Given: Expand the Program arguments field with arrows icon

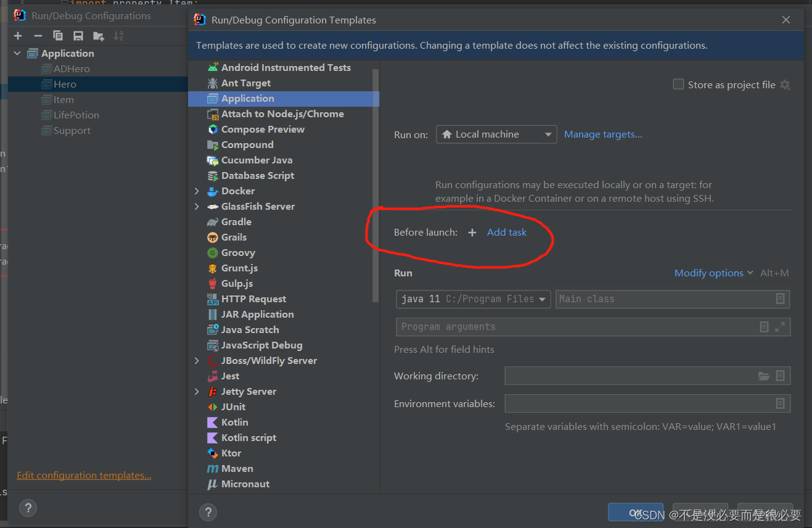Looking at the screenshot, I should click(780, 327).
